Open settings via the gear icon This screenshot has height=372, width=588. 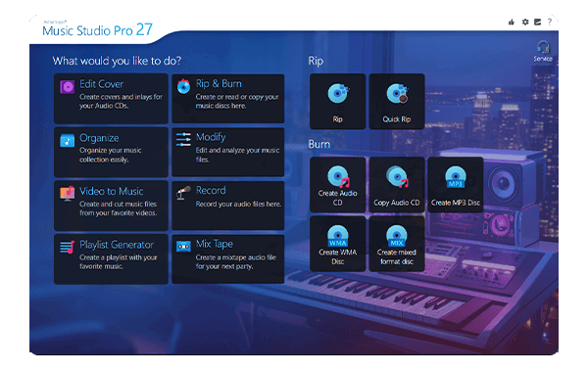click(525, 23)
